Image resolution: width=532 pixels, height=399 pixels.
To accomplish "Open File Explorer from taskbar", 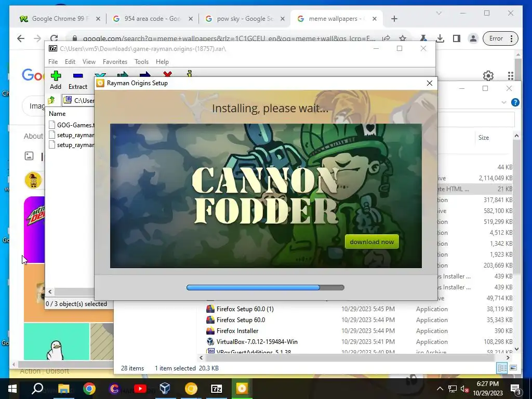I will [x=63, y=389].
